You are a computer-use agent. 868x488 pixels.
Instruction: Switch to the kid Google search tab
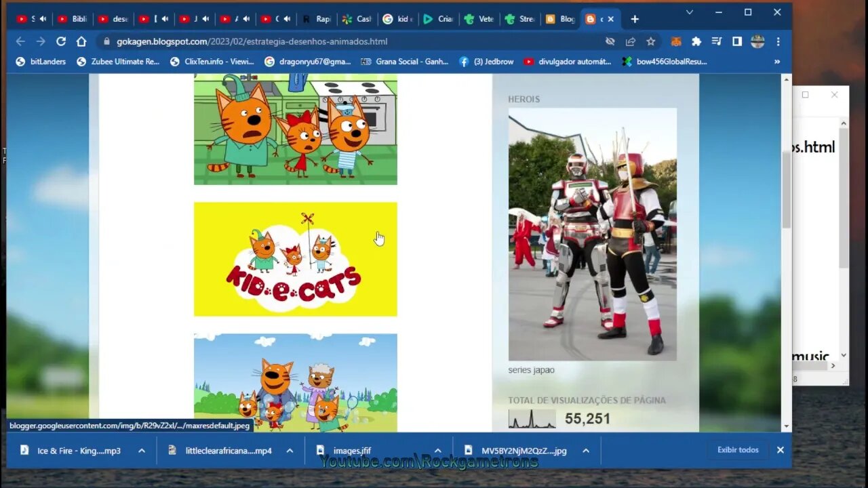point(397,19)
